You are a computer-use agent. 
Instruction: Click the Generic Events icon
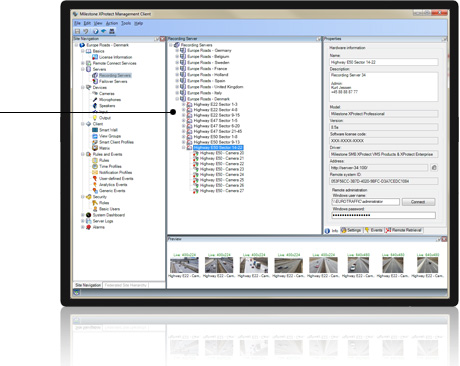coord(95,191)
